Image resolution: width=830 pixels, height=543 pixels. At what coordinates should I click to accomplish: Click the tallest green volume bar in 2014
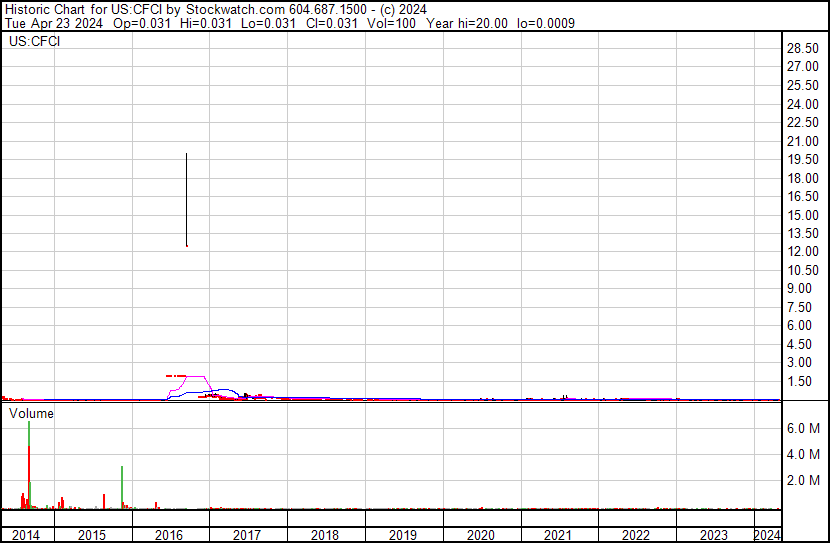[x=29, y=435]
